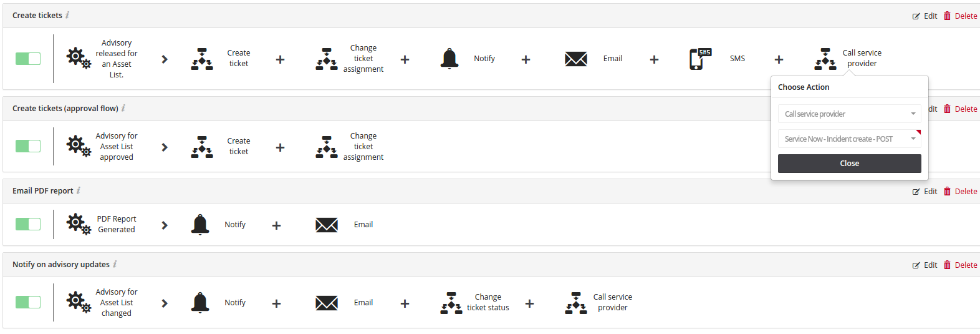Disable the Create tickets workflow toggle
Screen dimensions: 980x334
28,59
